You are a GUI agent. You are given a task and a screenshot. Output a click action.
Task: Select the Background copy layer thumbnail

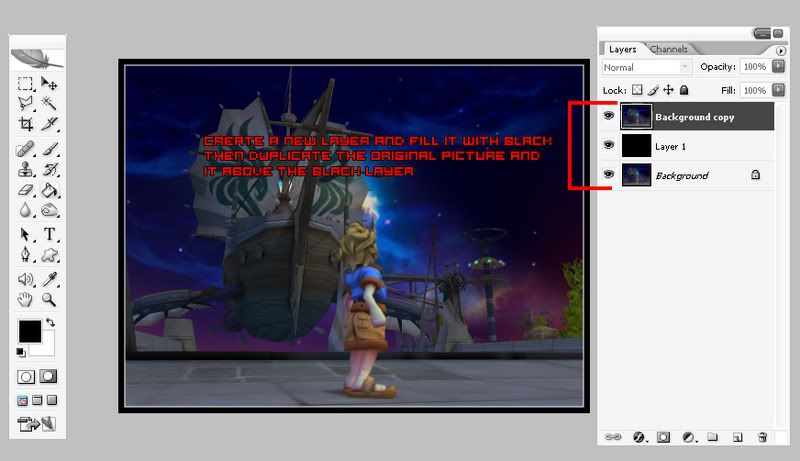(x=636, y=116)
